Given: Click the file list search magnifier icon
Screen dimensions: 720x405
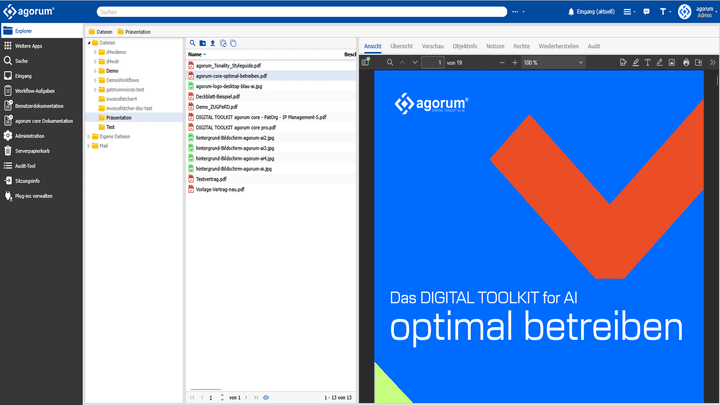Looking at the screenshot, I should pyautogui.click(x=192, y=43).
